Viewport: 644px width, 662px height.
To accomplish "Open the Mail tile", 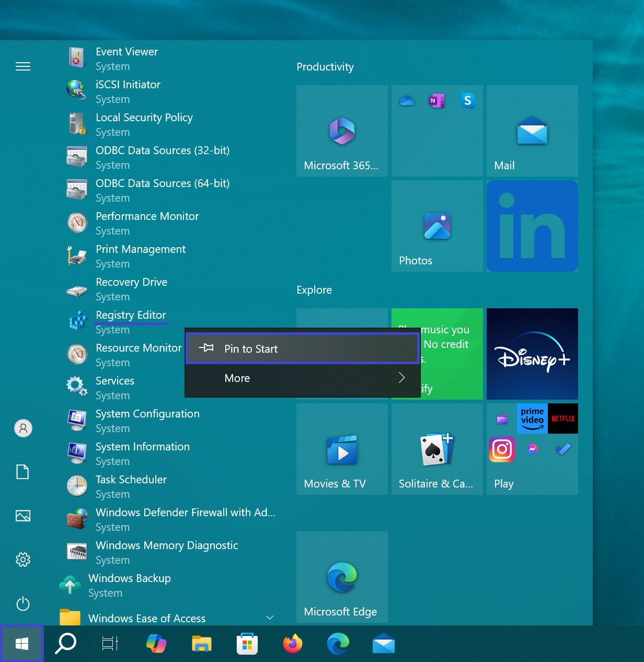I will [532, 131].
